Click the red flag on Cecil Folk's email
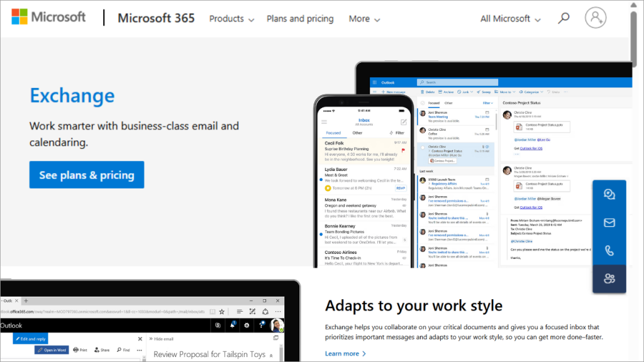This screenshot has width=644, height=362. pos(403,151)
